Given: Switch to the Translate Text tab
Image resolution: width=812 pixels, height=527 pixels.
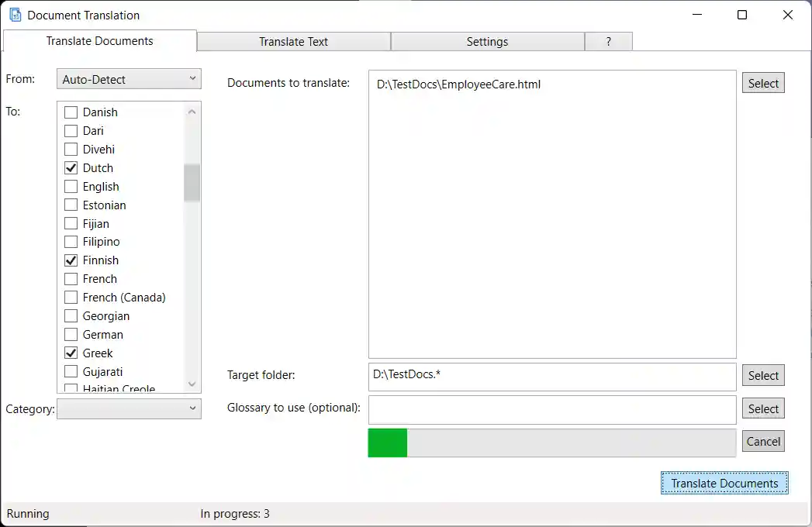Looking at the screenshot, I should coord(293,41).
